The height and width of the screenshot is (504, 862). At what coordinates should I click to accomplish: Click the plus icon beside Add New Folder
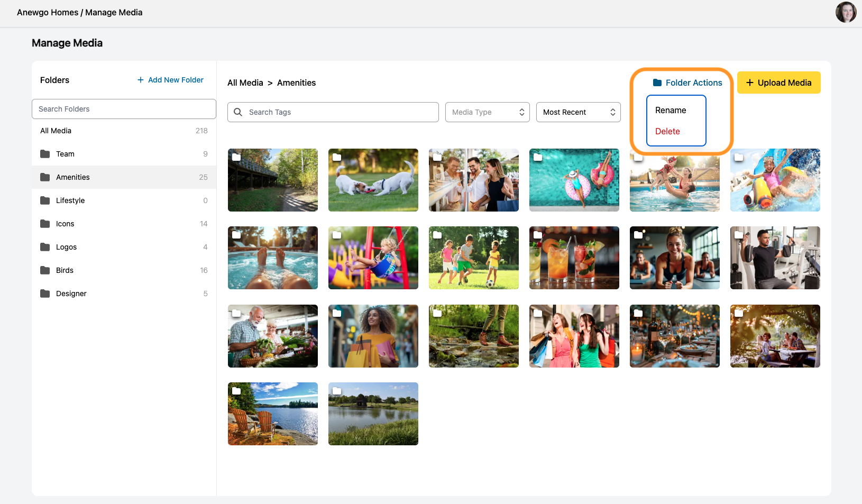[x=141, y=80]
